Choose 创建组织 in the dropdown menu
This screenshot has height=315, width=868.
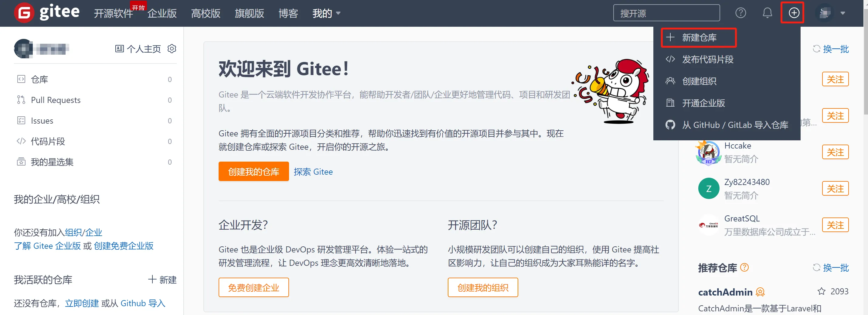699,81
